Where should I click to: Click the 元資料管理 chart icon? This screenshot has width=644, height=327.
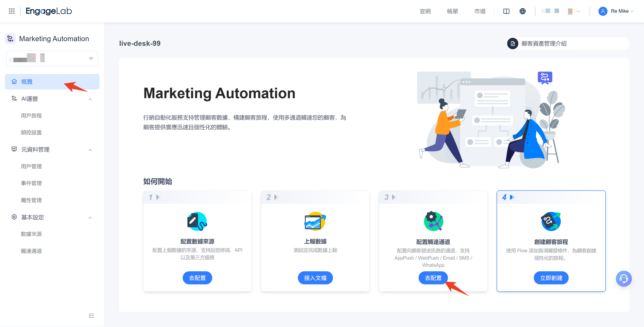pyautogui.click(x=14, y=149)
